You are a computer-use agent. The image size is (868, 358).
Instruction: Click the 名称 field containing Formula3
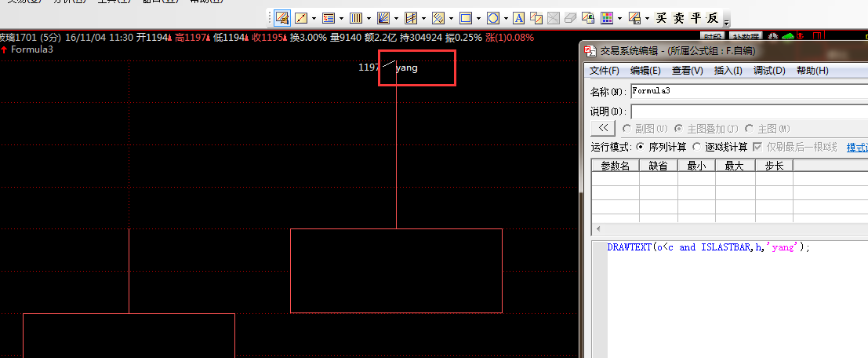coord(745,91)
